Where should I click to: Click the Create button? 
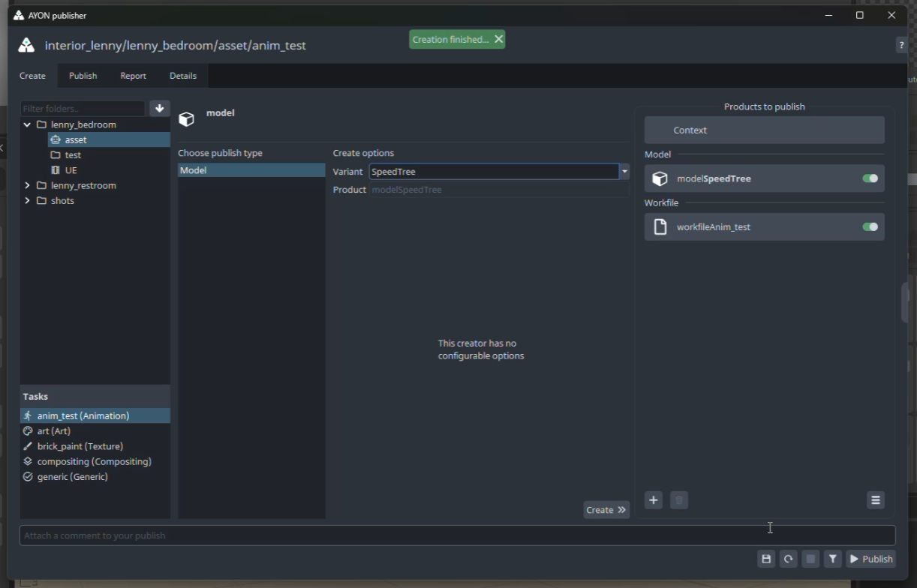pos(606,510)
